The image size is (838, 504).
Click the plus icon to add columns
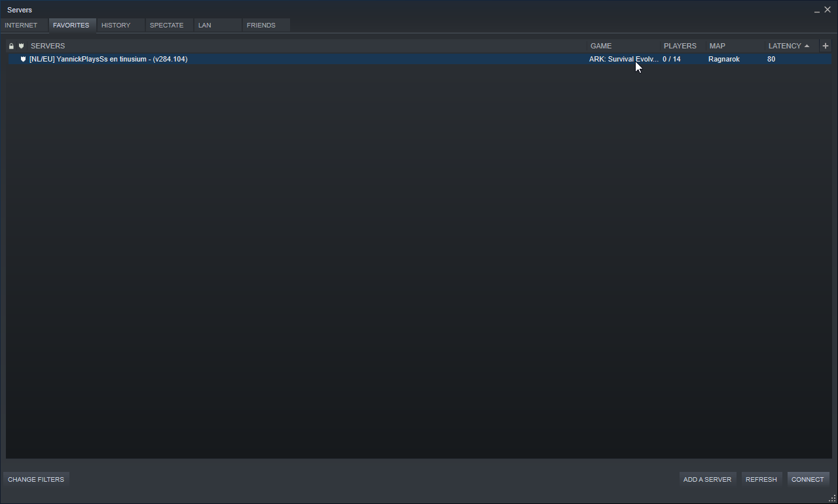click(825, 46)
